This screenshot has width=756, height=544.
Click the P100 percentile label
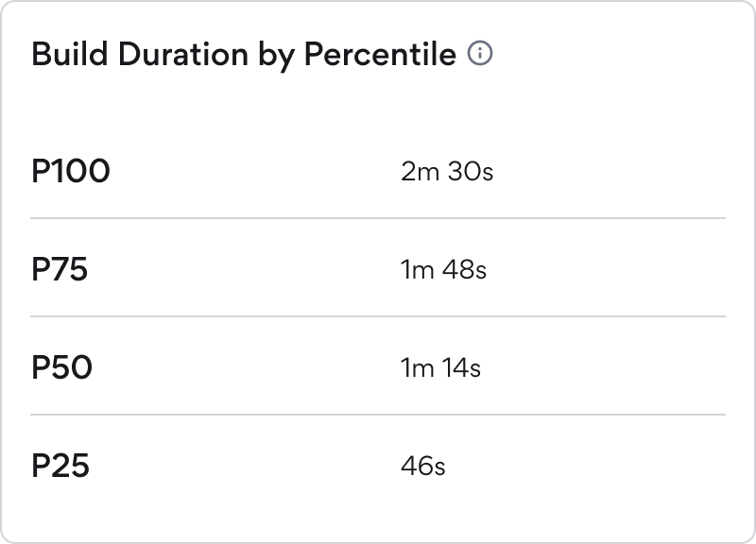[x=71, y=171]
